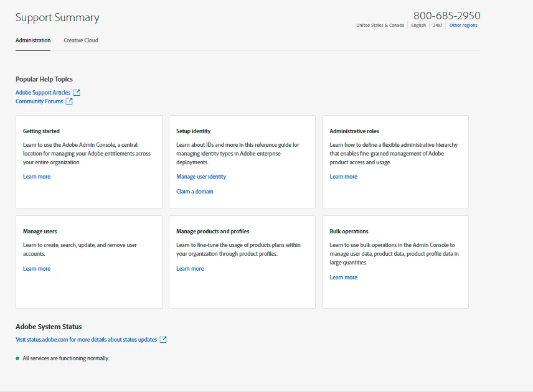Click Adobe System Status heading
The width and height of the screenshot is (533, 392).
49,327
